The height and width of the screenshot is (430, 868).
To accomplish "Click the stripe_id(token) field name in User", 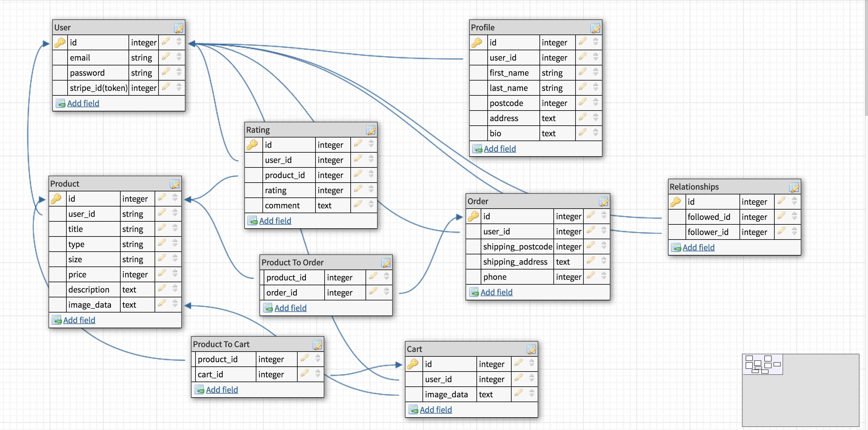I will point(98,88).
